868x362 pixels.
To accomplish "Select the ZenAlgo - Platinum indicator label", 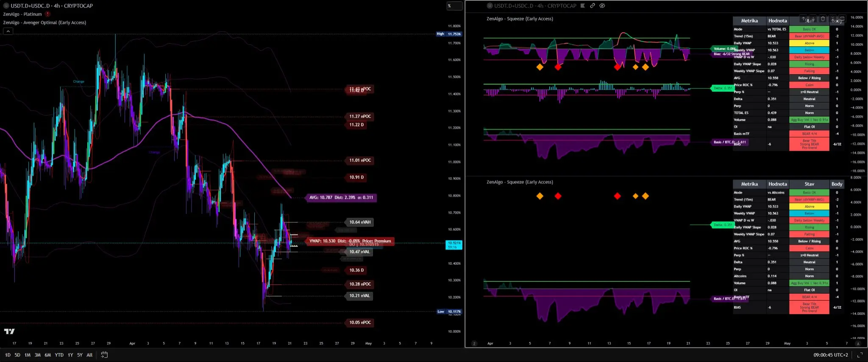I will (22, 14).
